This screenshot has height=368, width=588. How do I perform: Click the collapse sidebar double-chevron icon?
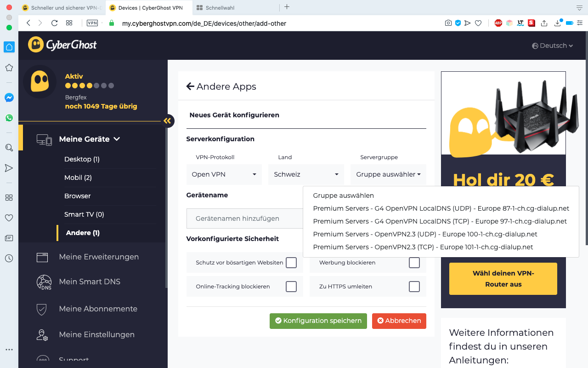click(167, 121)
